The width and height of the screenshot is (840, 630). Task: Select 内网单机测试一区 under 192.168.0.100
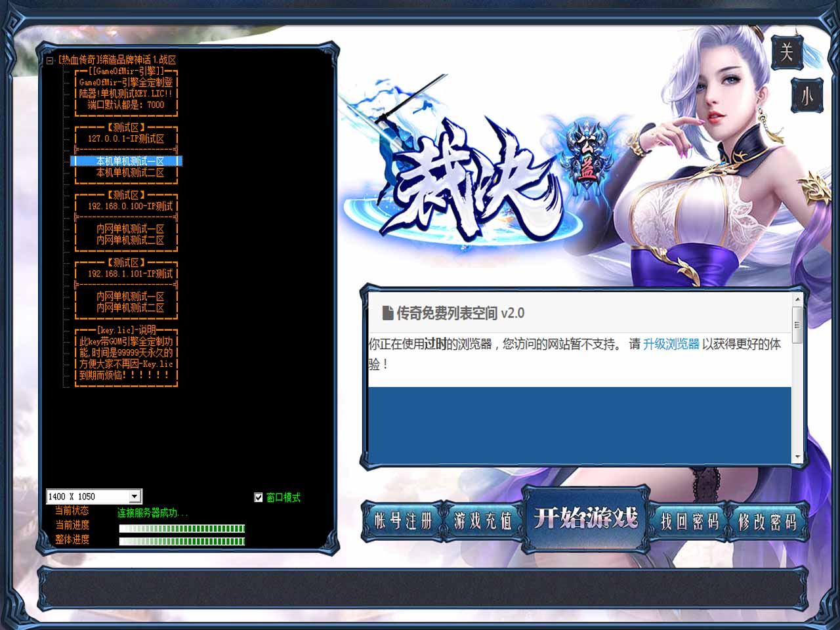pyautogui.click(x=129, y=229)
